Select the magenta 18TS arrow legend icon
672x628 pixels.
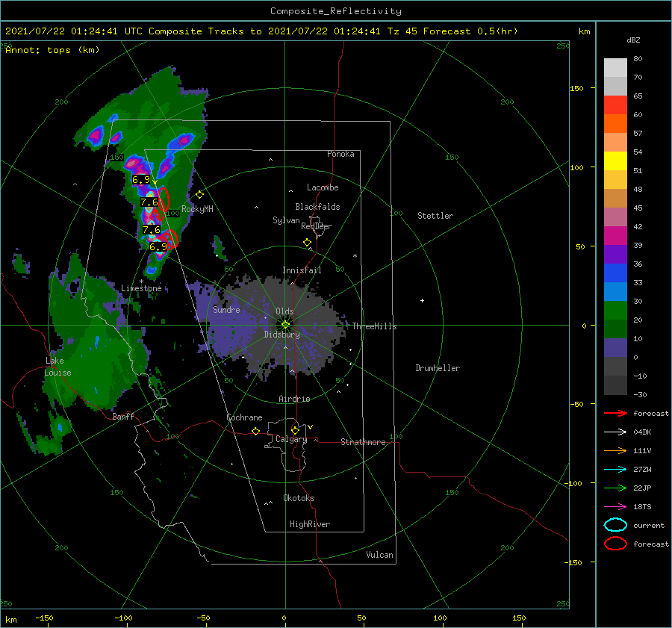pyautogui.click(x=615, y=507)
